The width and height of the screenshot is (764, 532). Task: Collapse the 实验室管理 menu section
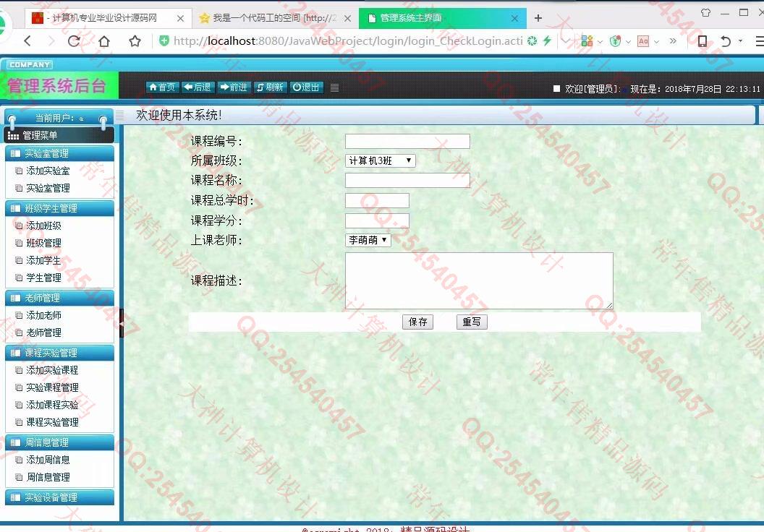pos(59,154)
